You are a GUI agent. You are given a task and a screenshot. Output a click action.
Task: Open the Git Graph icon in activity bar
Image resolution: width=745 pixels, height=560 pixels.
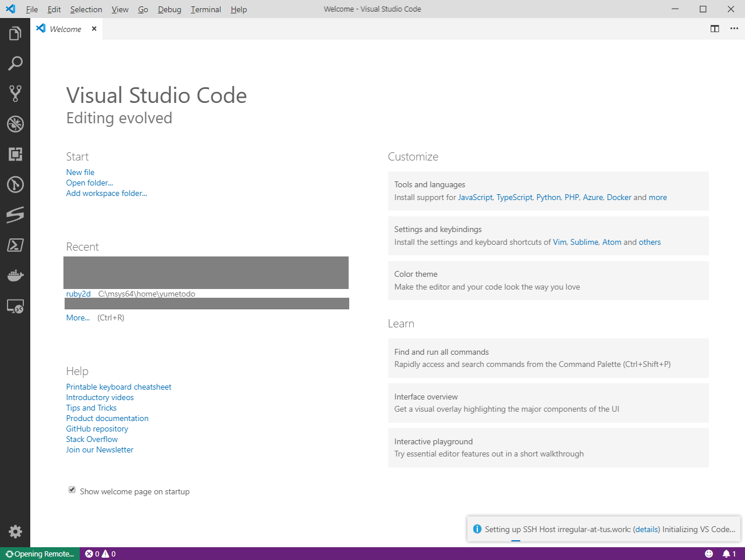click(x=15, y=184)
